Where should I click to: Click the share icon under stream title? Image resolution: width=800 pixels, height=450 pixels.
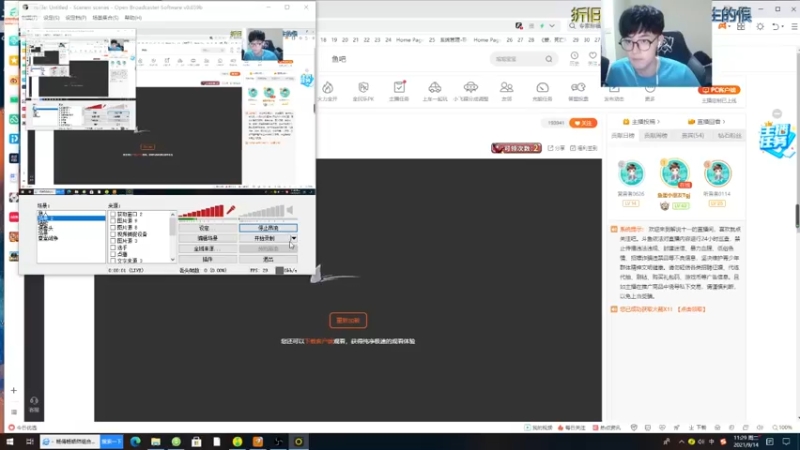(551, 148)
